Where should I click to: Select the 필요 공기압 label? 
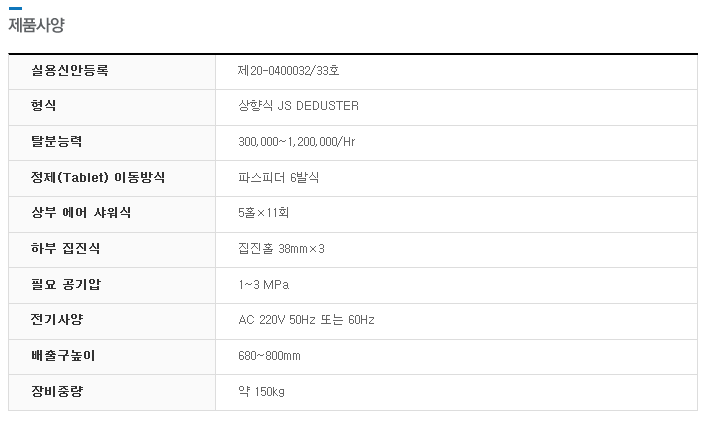[x=66, y=284]
